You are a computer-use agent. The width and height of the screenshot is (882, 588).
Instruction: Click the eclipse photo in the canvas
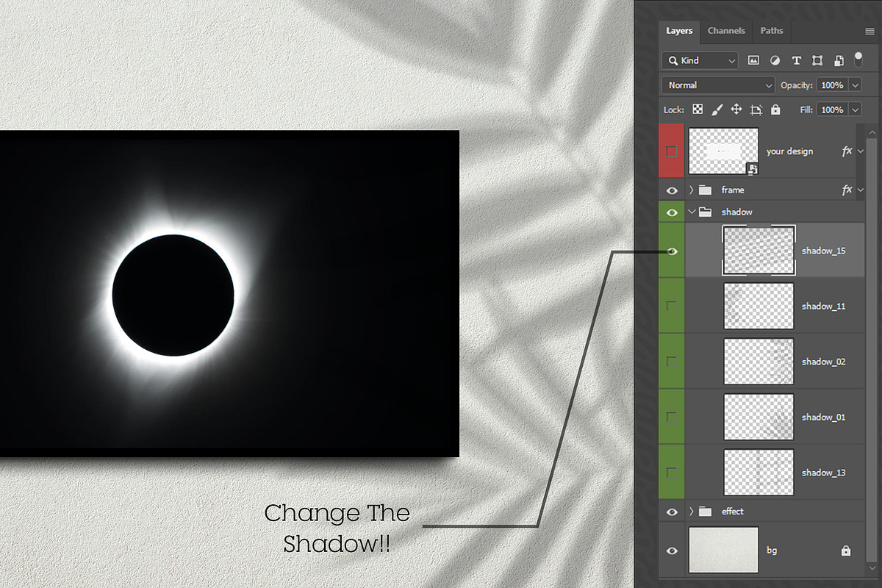pos(229,294)
